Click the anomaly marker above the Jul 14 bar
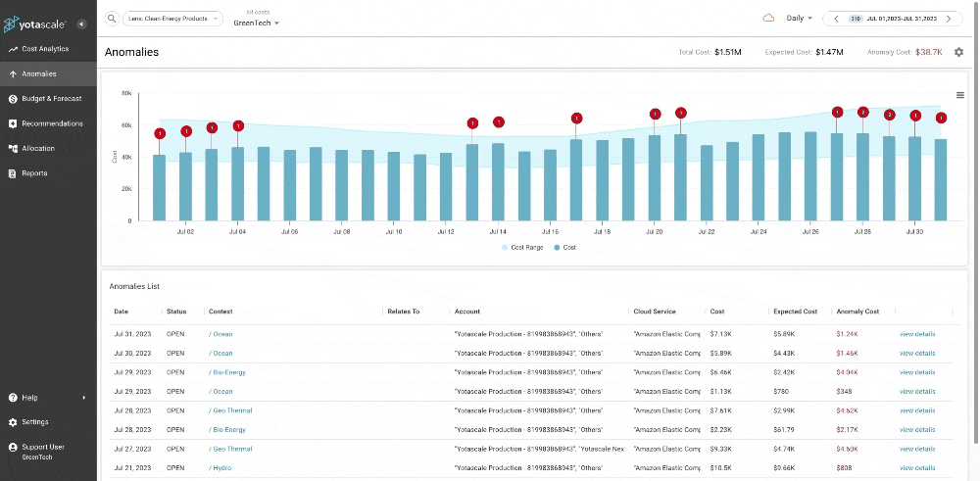The image size is (980, 481). tap(498, 122)
